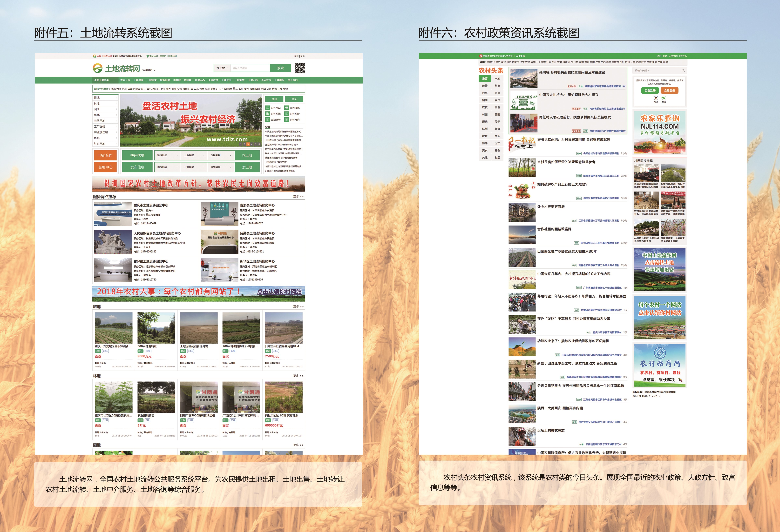Open the 农村政策 icon shortcut
The image size is (780, 532).
tap(268, 114)
